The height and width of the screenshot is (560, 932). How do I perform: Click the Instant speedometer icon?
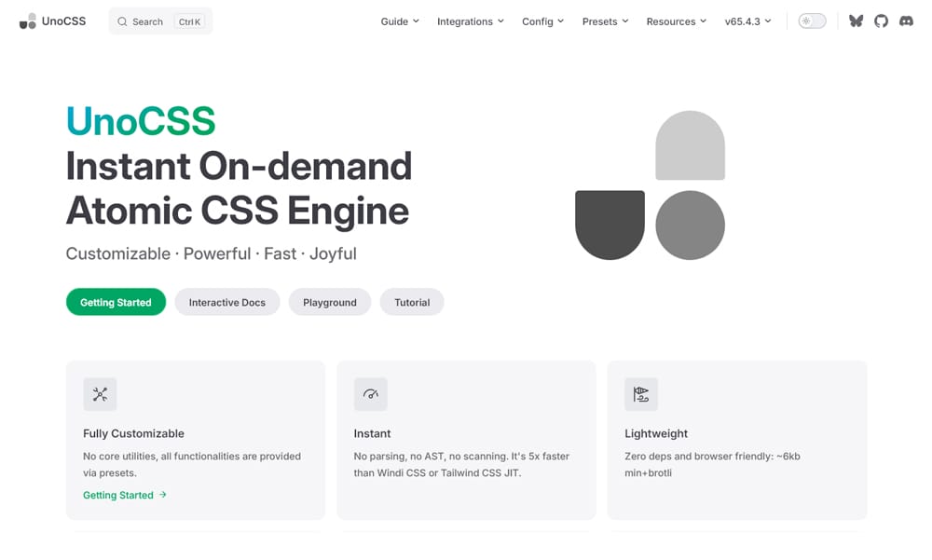point(371,394)
